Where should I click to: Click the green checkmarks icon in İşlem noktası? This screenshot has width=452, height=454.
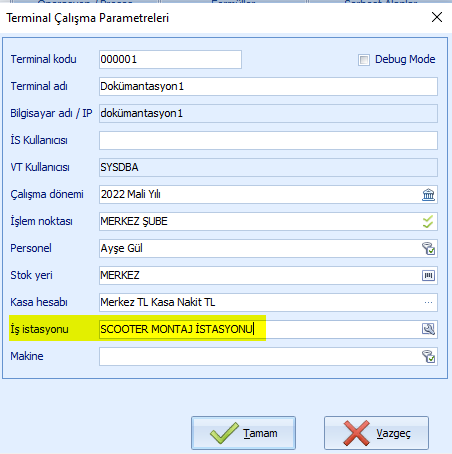point(428,221)
